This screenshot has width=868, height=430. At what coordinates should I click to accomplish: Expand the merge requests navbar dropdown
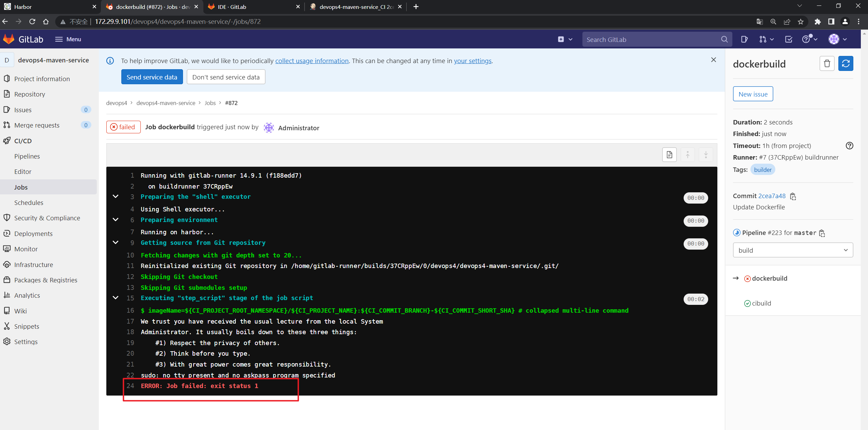tap(766, 39)
